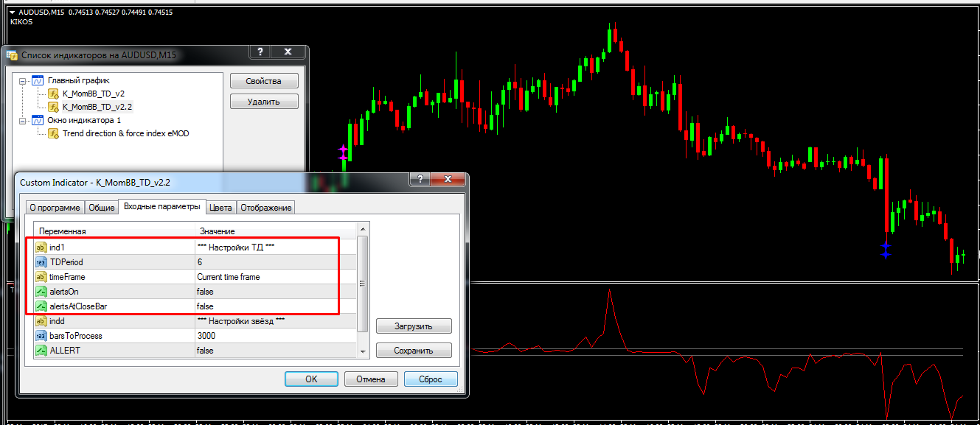Collapse the Окно индикатора 1 tree node
The width and height of the screenshot is (980, 425).
coord(23,120)
